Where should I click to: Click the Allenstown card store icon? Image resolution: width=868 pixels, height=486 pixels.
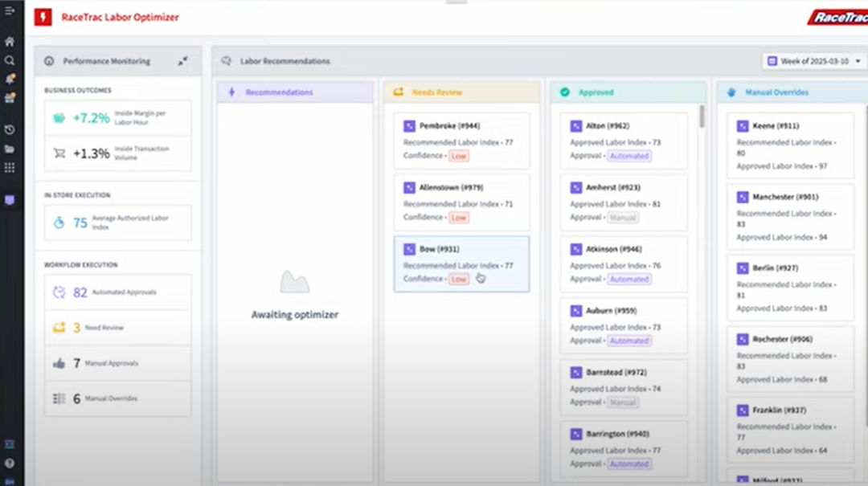[x=409, y=188]
